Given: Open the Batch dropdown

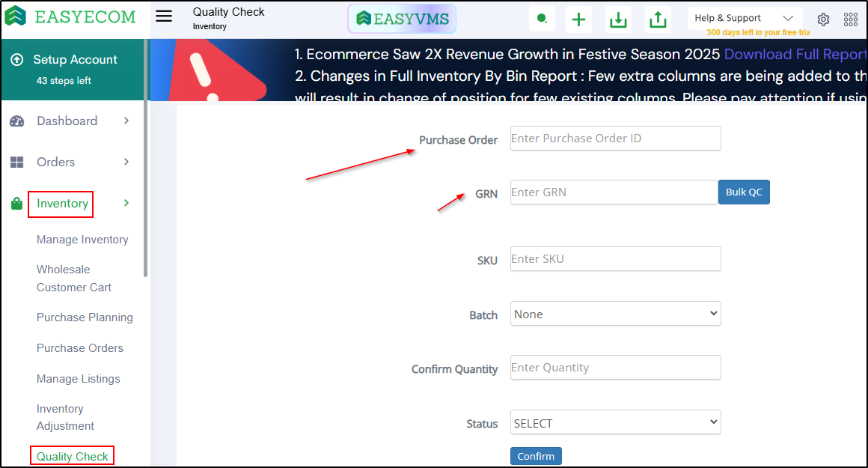Looking at the screenshot, I should click(615, 314).
